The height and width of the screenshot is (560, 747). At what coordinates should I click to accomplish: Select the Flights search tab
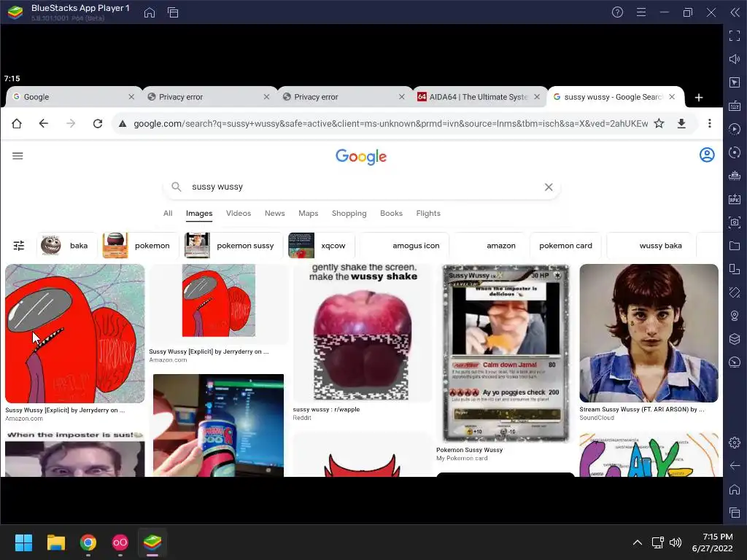point(428,214)
